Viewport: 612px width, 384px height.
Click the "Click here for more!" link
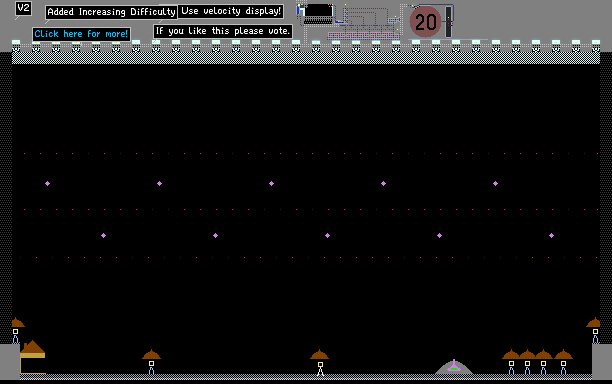coord(81,34)
